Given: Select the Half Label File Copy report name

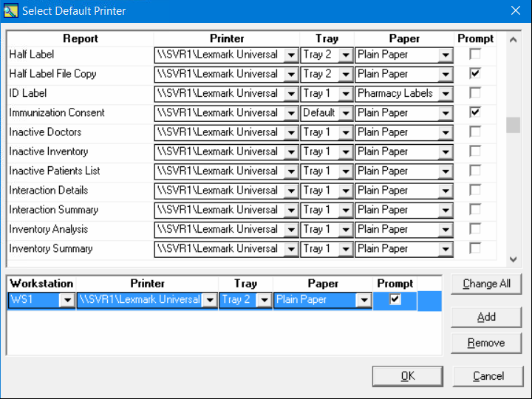Looking at the screenshot, I should pos(52,74).
